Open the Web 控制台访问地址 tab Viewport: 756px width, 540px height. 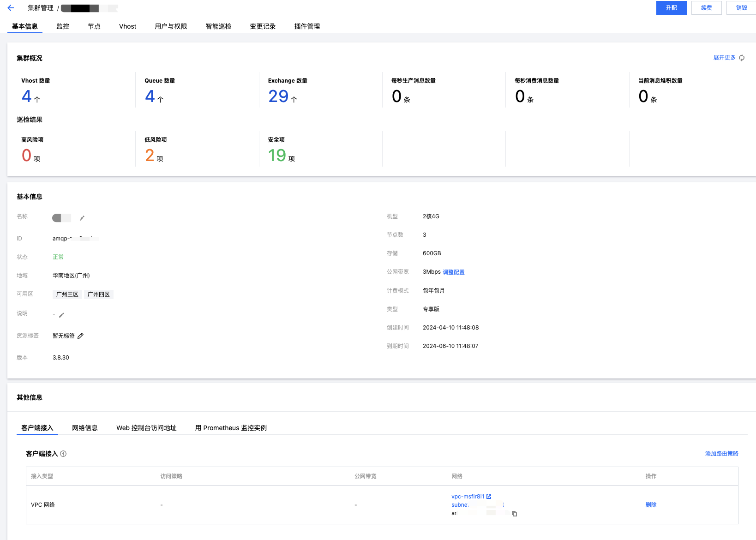(x=146, y=428)
